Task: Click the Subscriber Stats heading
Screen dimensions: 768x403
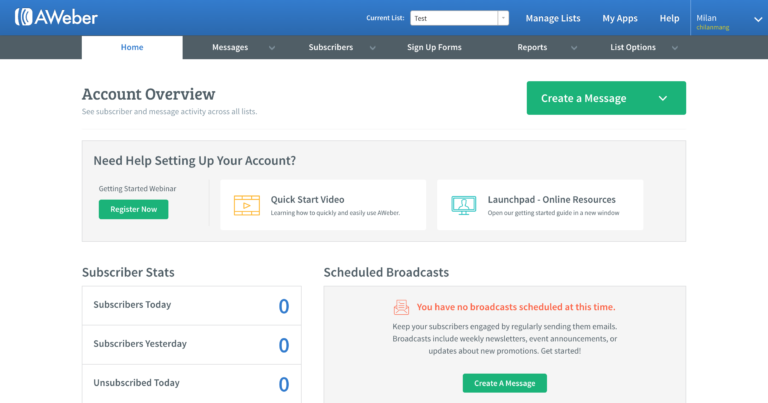Action: pos(128,272)
